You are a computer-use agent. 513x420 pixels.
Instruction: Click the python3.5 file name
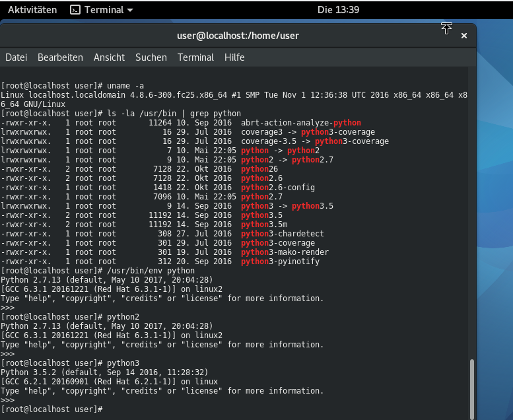(261, 215)
